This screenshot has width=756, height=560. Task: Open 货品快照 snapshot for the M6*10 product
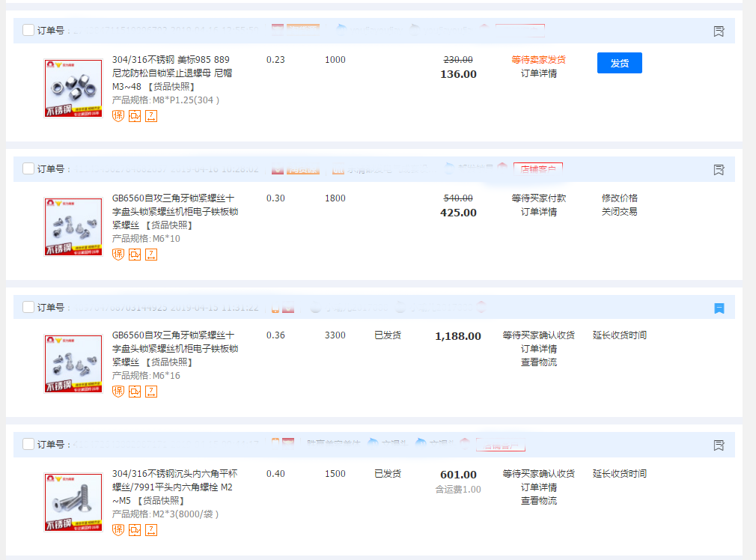coord(168,225)
